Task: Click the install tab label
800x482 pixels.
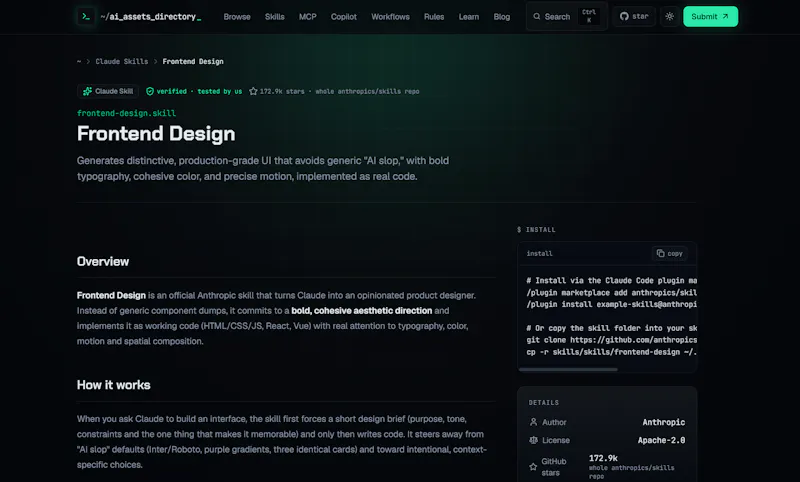Action: [x=539, y=253]
